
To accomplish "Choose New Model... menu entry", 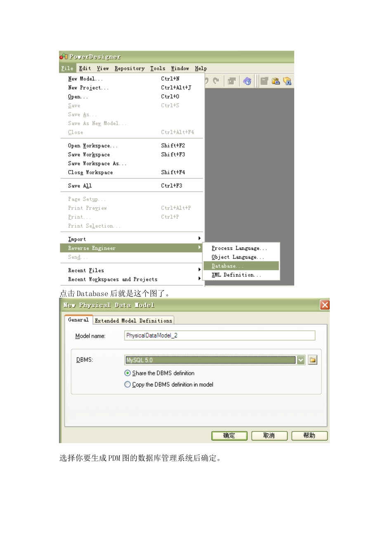I will [x=132, y=78].
